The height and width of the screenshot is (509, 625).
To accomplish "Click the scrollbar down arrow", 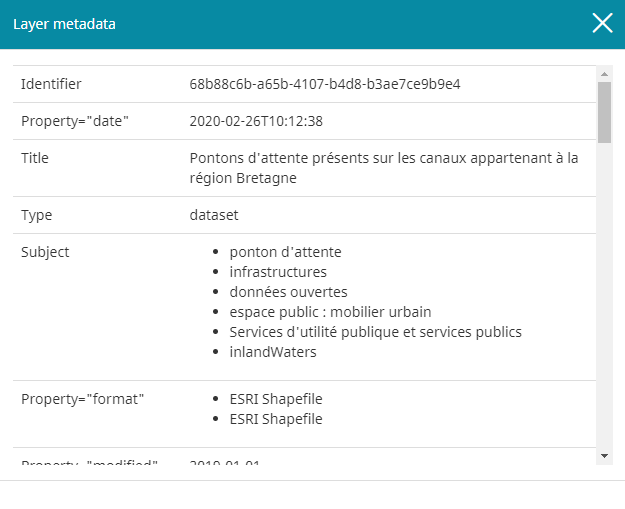I will tap(604, 455).
